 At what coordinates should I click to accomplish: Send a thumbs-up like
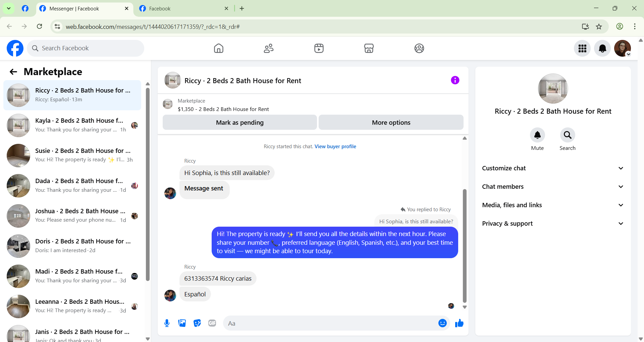tap(459, 323)
